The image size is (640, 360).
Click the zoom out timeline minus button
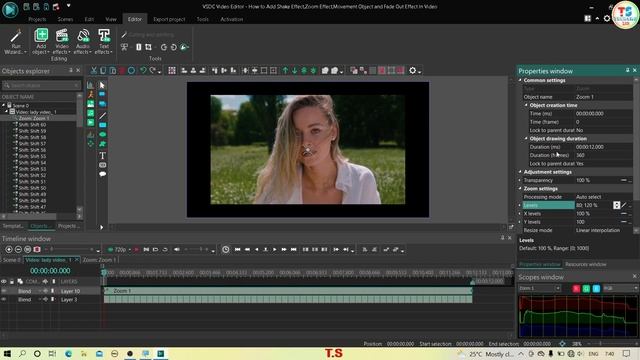[x=18, y=249]
